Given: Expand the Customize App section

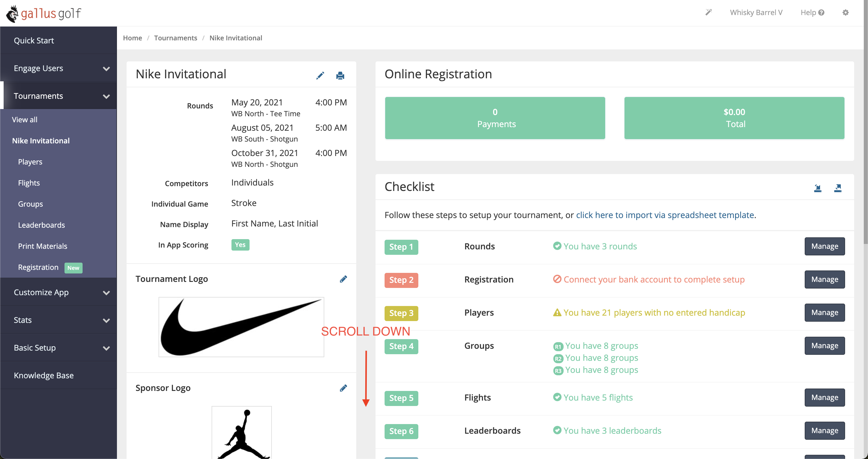Looking at the screenshot, I should pyautogui.click(x=59, y=292).
